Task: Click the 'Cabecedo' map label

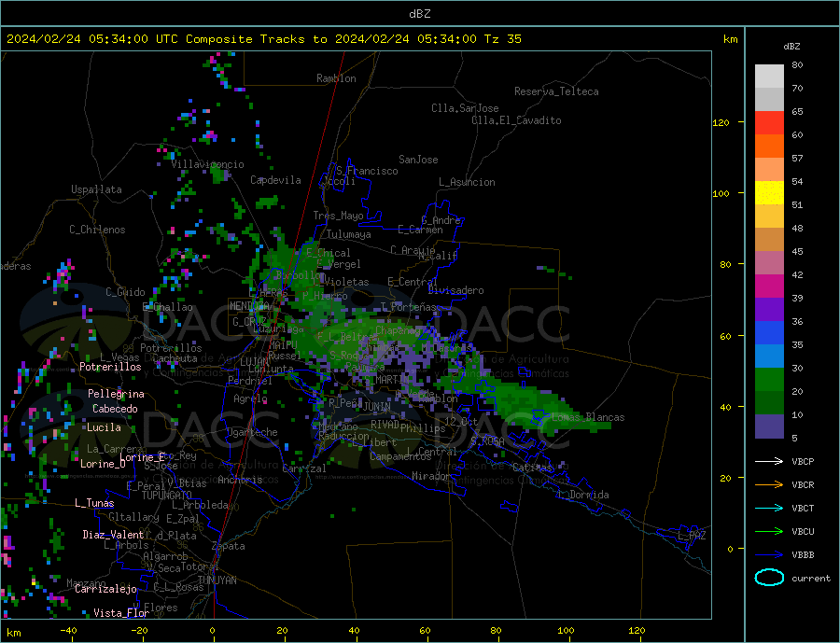Action: (x=115, y=409)
